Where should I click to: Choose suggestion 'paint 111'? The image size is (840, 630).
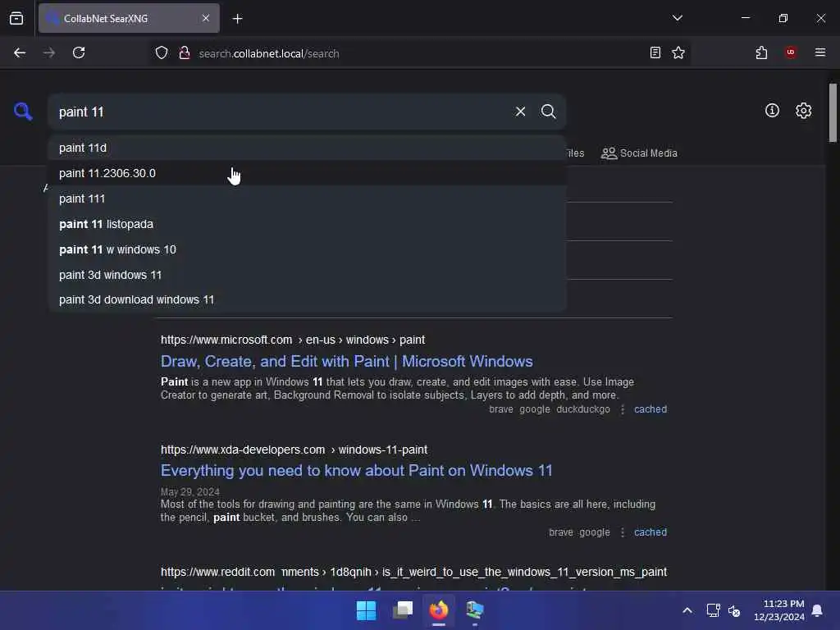(308, 199)
